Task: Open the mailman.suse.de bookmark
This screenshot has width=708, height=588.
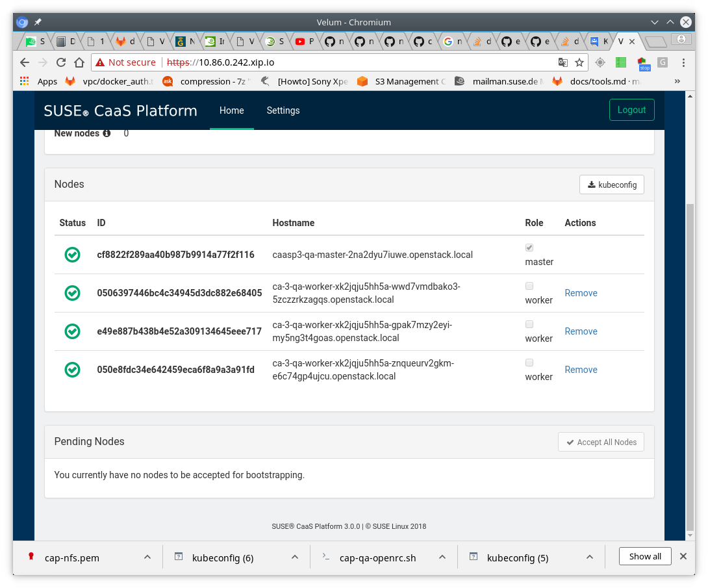Action: point(499,81)
